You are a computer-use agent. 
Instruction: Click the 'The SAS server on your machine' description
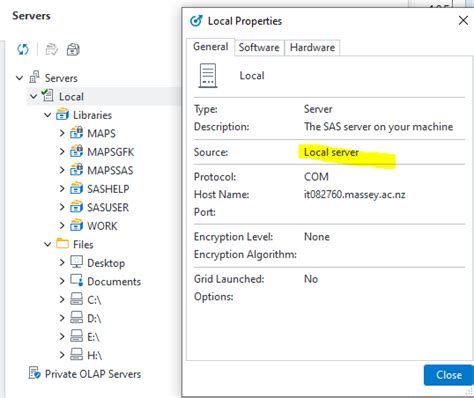[x=378, y=127]
